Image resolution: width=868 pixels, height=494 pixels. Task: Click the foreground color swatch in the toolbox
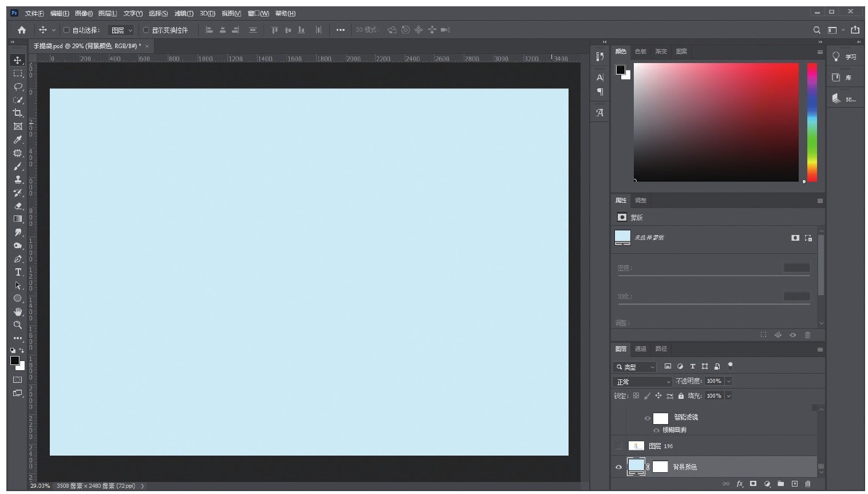click(15, 360)
